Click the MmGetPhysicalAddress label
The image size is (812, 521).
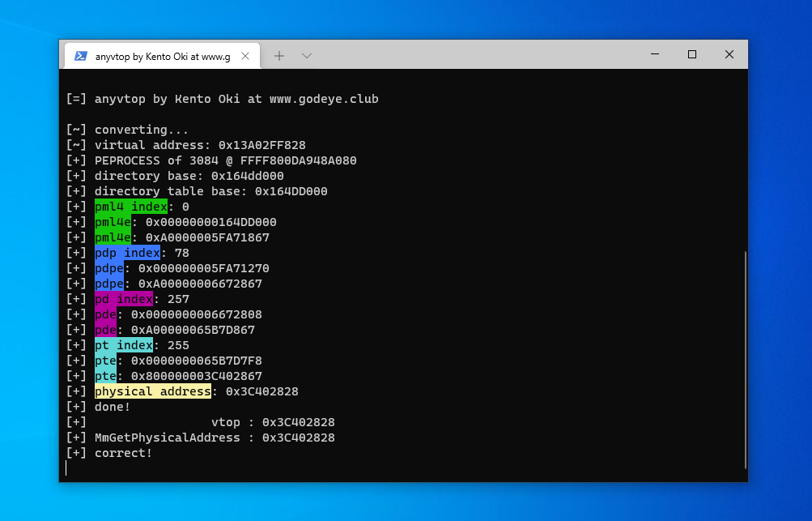coord(168,438)
